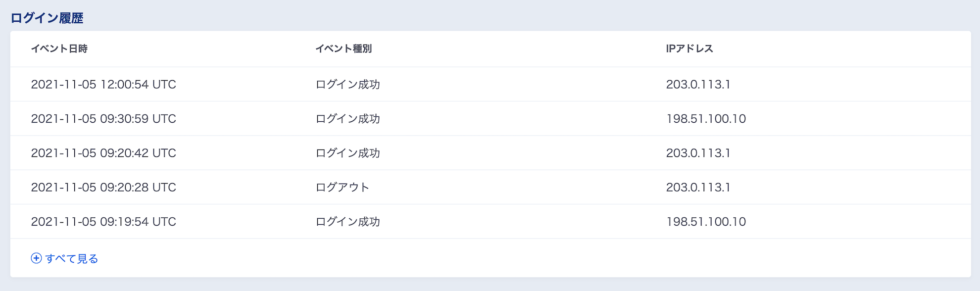Click the ログアウト event type cell
Screen dimensions: 980x291
[x=343, y=187]
